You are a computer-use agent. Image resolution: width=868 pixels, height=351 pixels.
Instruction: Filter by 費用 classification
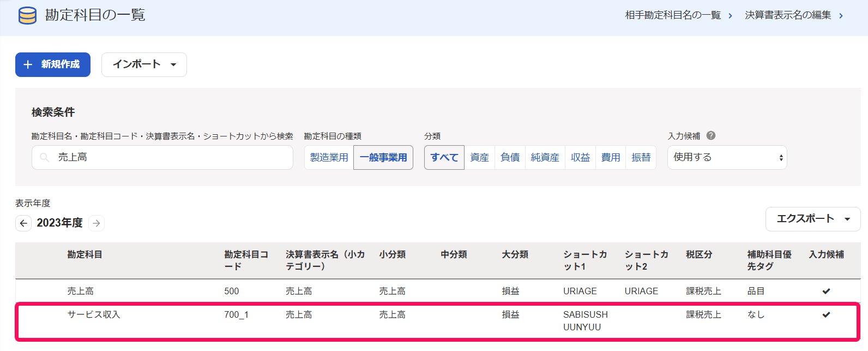tap(611, 157)
